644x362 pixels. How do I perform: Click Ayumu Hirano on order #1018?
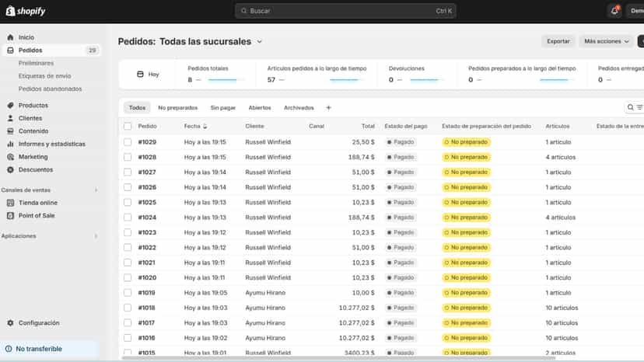pyautogui.click(x=265, y=308)
